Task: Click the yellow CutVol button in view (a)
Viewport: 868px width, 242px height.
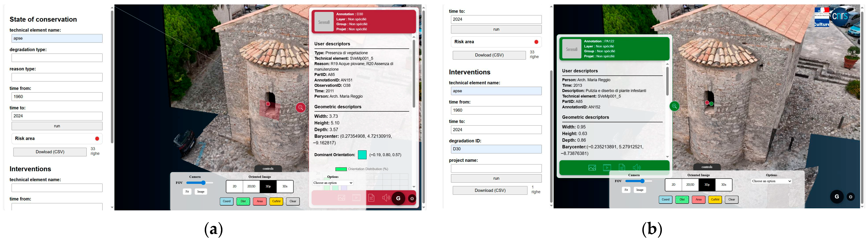Action: click(276, 201)
